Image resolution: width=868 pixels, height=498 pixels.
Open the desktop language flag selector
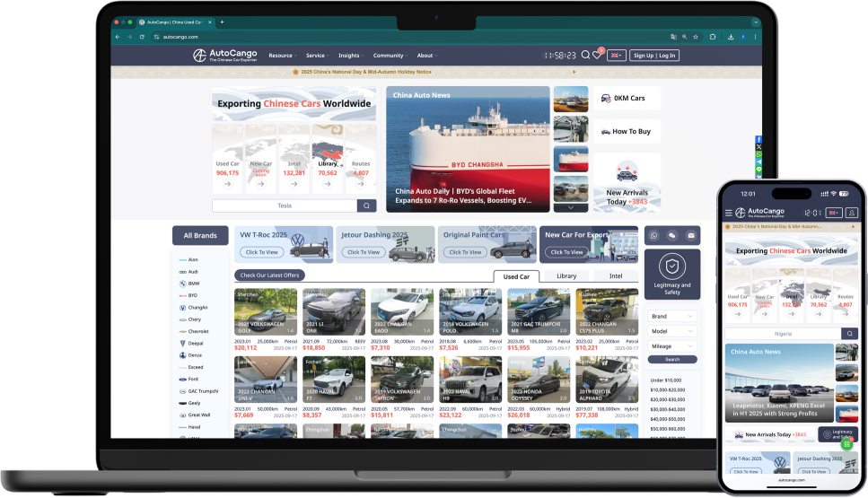(617, 55)
